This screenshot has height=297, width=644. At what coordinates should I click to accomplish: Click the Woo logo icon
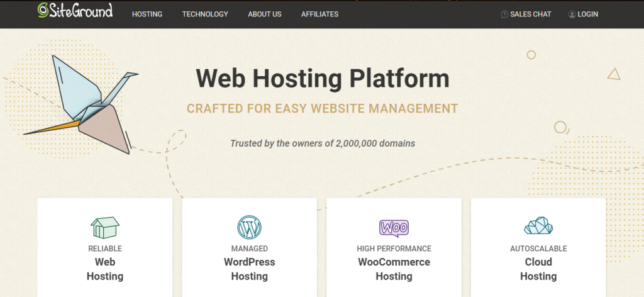tap(394, 228)
